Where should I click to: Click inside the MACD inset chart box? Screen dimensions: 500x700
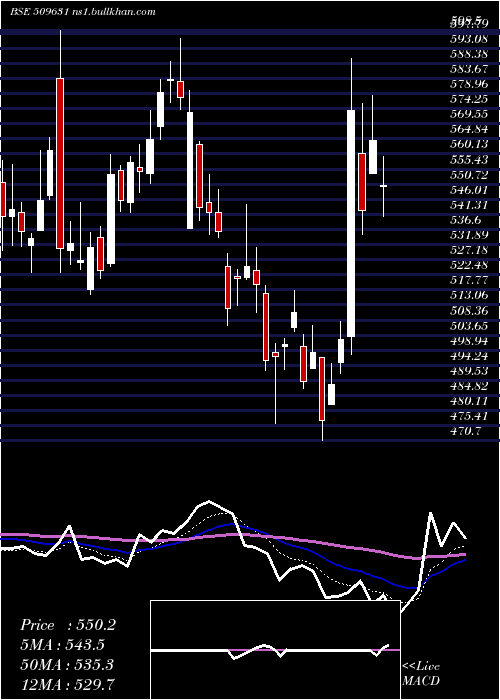275,650
